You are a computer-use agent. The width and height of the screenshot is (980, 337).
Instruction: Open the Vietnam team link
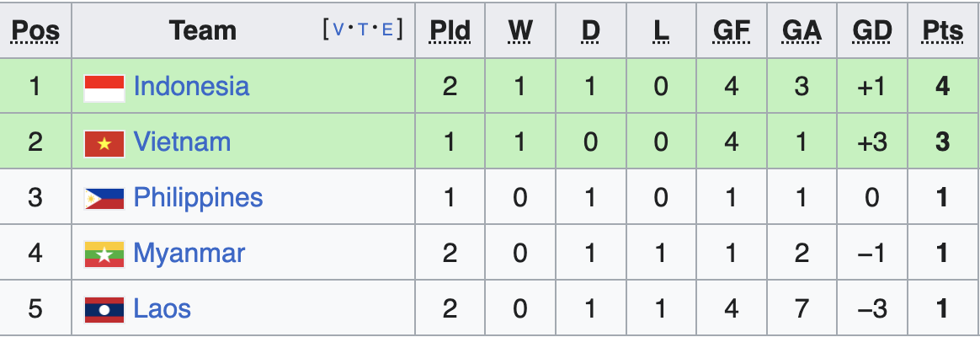182,142
